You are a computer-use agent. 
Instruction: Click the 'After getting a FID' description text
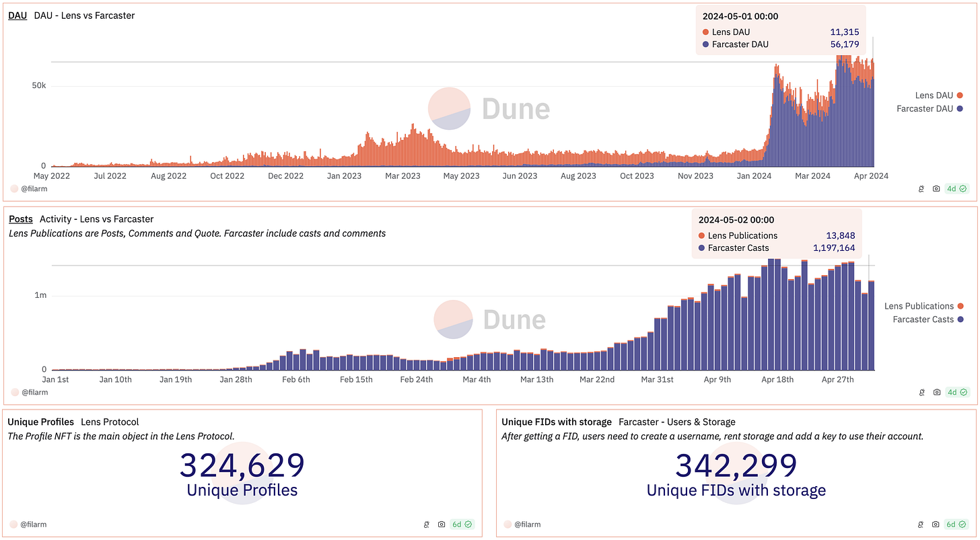[x=713, y=436]
